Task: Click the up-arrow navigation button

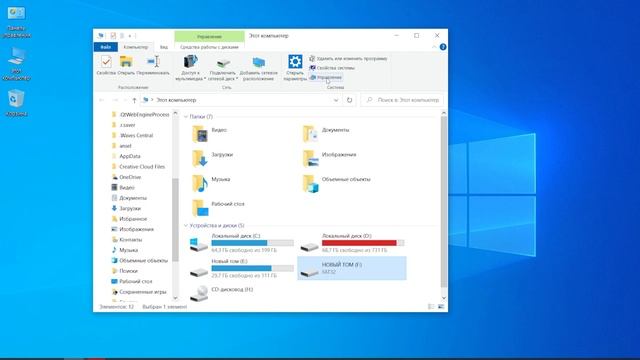Action: (134, 100)
